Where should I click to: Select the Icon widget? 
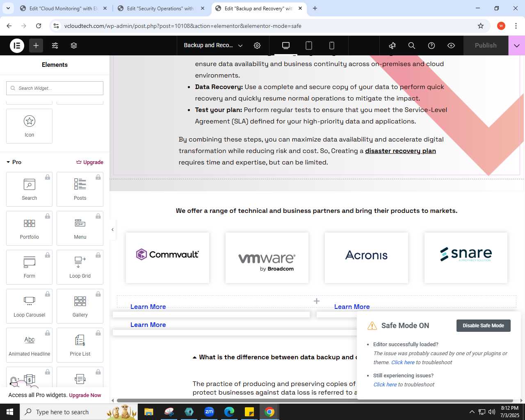coord(30,126)
